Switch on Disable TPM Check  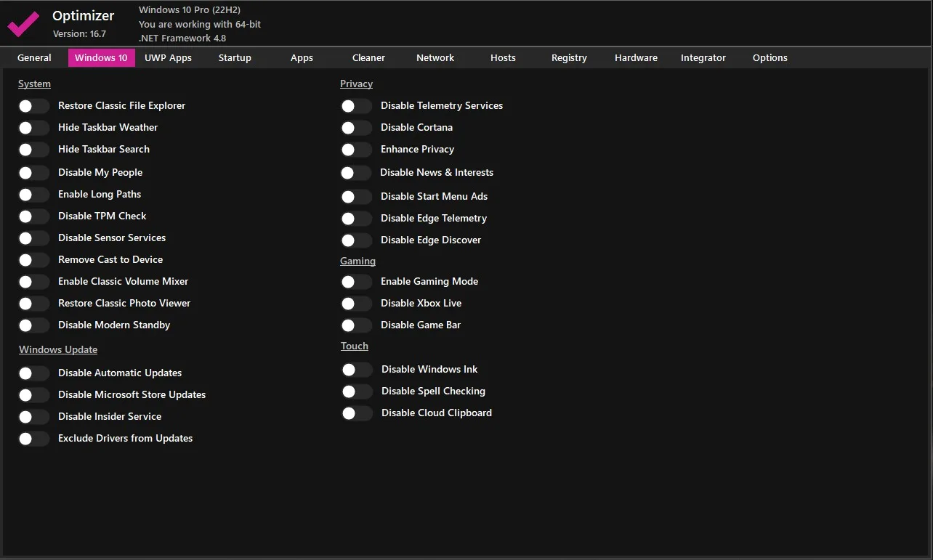pyautogui.click(x=33, y=216)
